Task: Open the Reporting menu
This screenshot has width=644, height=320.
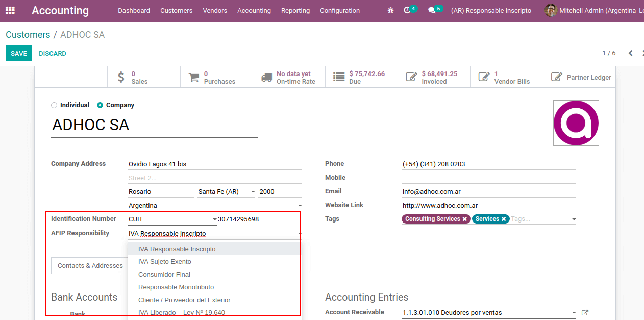Action: 295,10
